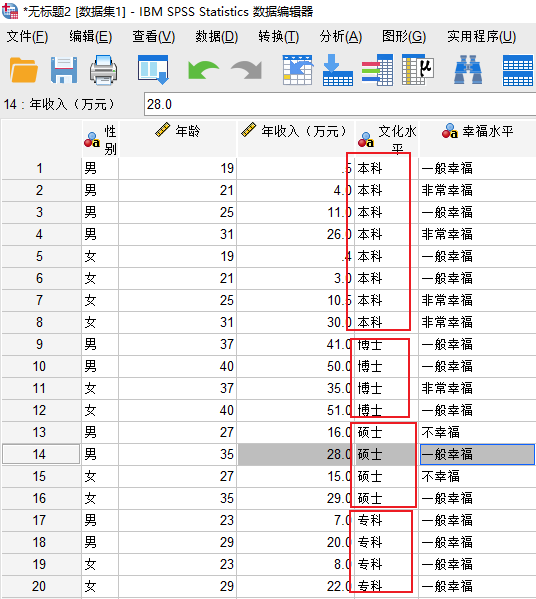Click the Print toolbar icon

click(104, 70)
